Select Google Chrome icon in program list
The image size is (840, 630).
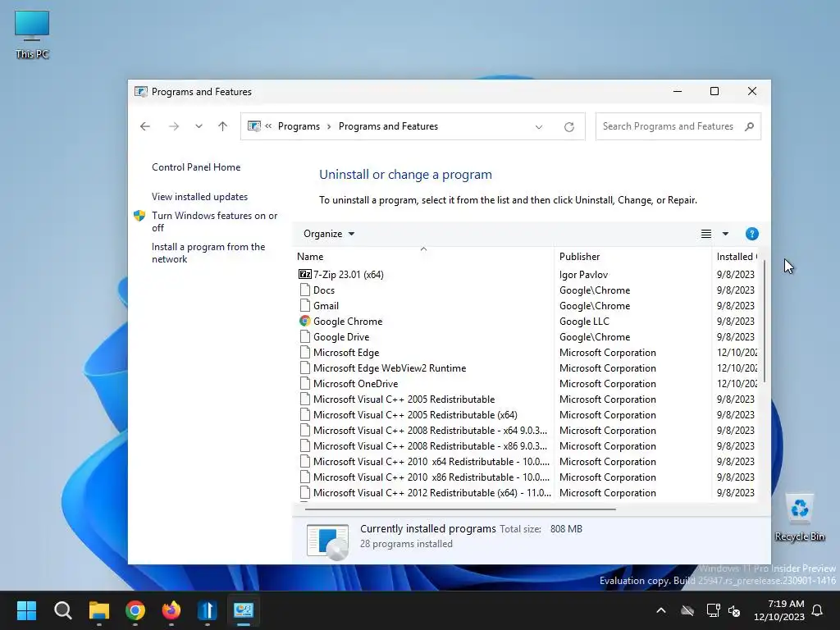[x=305, y=322]
